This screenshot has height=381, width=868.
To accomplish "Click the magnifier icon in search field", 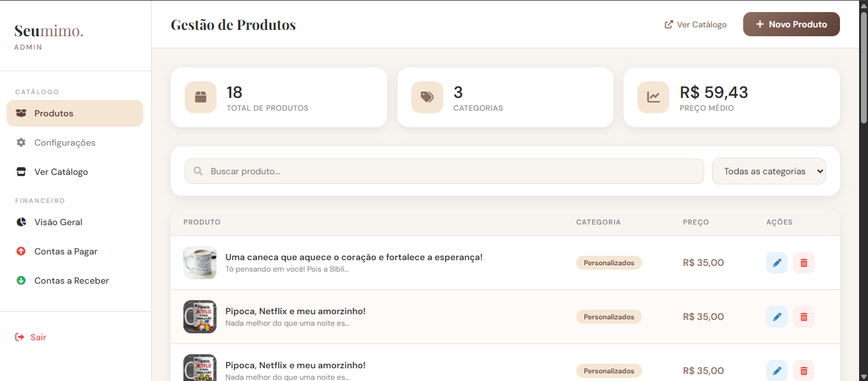I will point(198,171).
